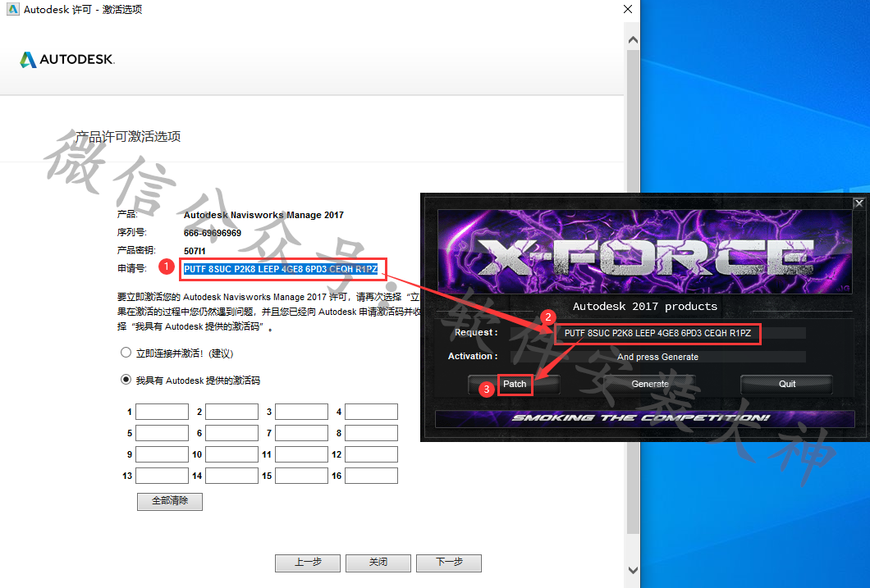870x588 pixels.
Task: Click the 全部清除 clear-all button
Action: 170,501
